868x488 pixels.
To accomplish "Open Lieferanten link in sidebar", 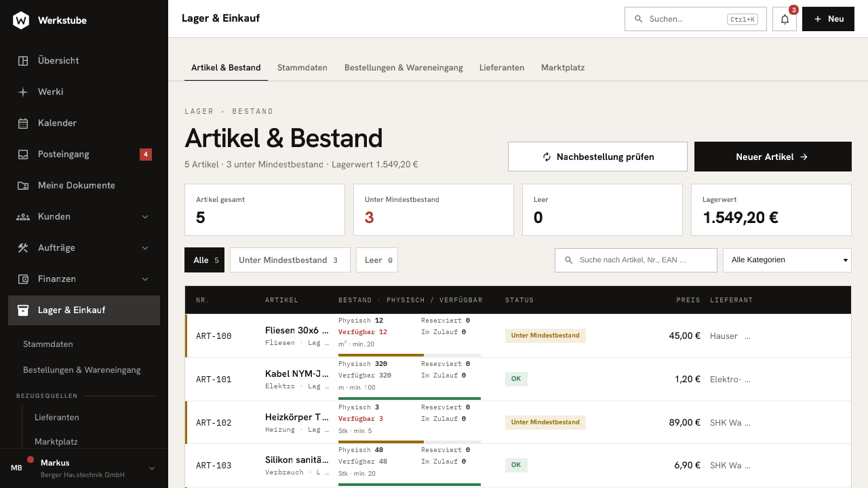I will pyautogui.click(x=57, y=417).
